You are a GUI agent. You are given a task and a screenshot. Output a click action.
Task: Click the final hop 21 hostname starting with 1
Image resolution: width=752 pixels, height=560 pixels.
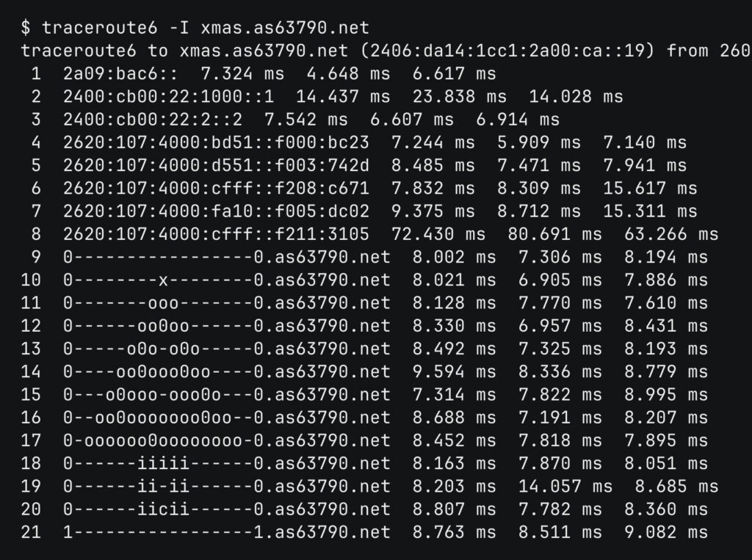click(x=226, y=533)
